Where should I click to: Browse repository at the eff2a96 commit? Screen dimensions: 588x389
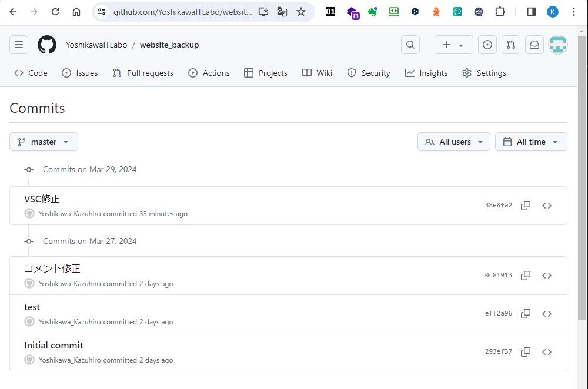tap(547, 314)
